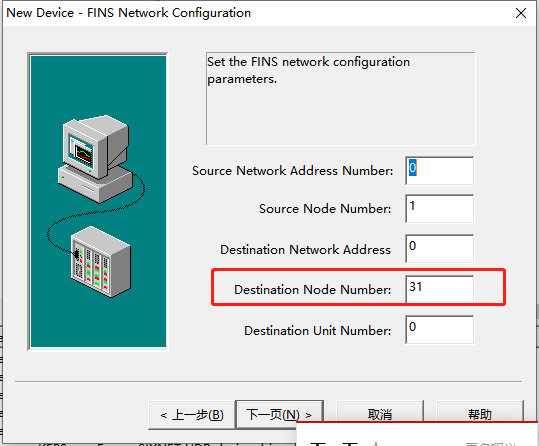Click the Destination Unit Number label
This screenshot has width=539, height=446.
pos(318,330)
